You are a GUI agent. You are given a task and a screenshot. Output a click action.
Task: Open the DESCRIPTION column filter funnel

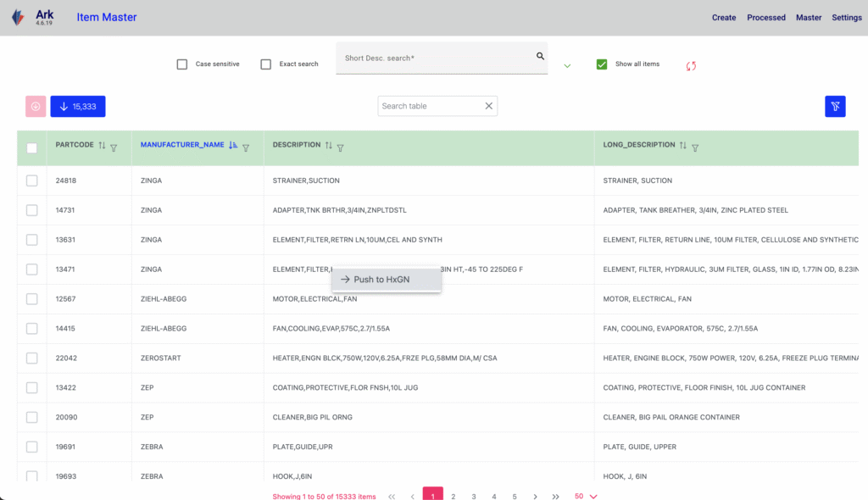(340, 147)
